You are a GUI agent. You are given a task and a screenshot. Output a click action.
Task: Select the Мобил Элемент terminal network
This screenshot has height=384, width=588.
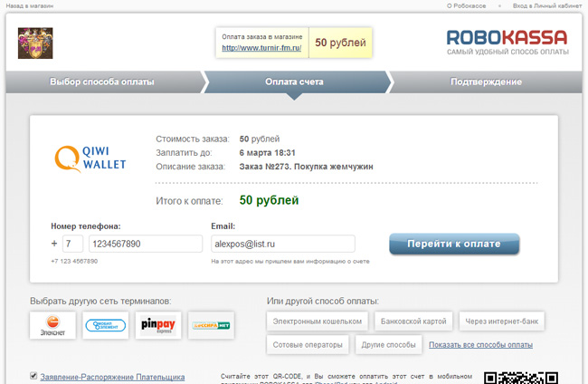[x=105, y=325]
